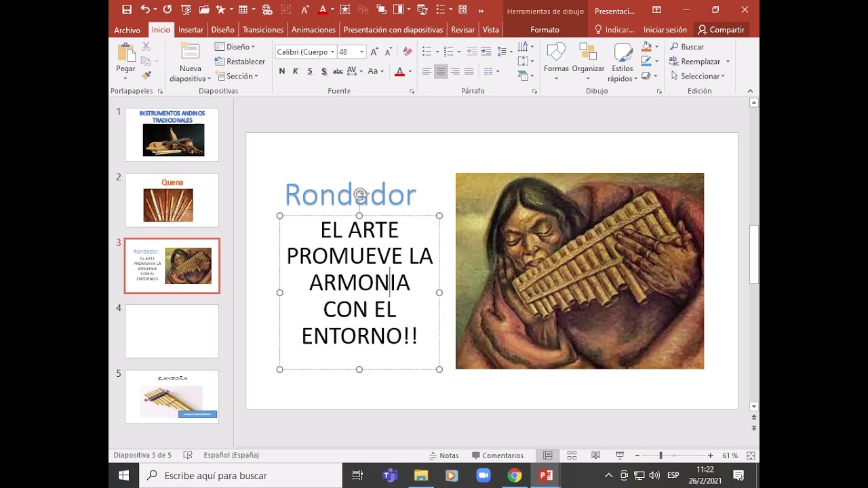Center the text alignment
The height and width of the screenshot is (488, 868).
[441, 71]
